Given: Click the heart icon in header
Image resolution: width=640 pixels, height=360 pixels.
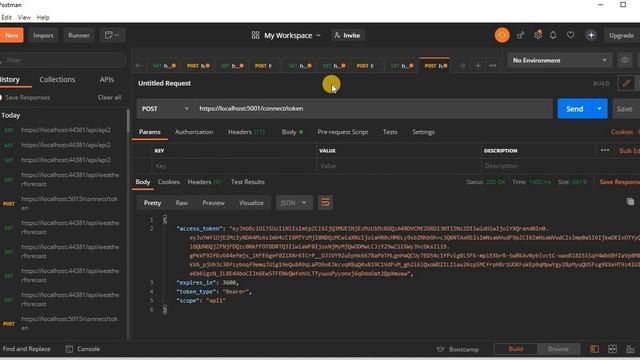Looking at the screenshot, I should 570,35.
